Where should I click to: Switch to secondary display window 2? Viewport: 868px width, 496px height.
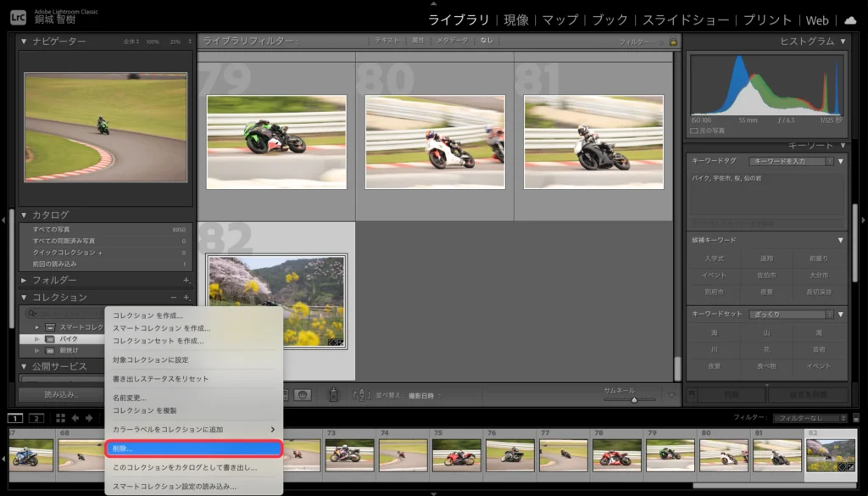pyautogui.click(x=36, y=418)
